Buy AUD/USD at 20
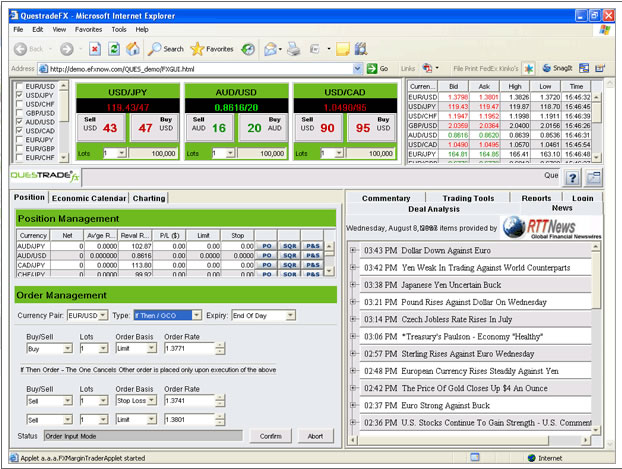This screenshot has height=469, width=622. point(263,128)
